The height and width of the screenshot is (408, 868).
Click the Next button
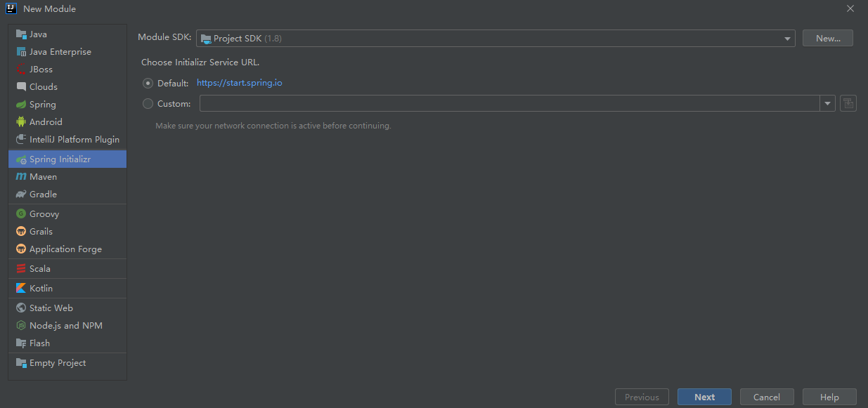tap(704, 397)
